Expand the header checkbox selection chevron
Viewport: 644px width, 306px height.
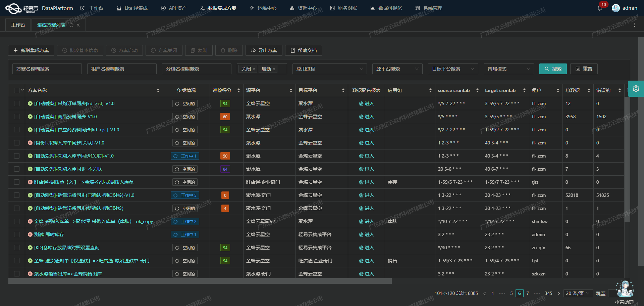22,90
